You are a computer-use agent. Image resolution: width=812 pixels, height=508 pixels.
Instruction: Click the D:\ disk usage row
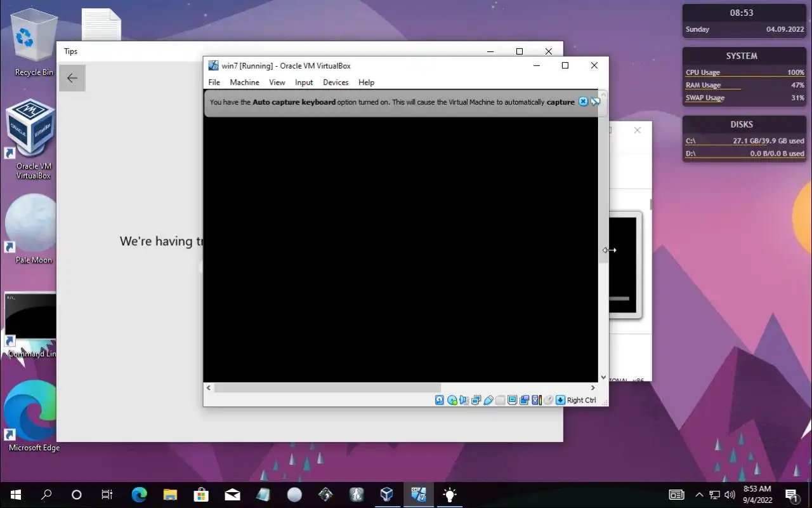tap(744, 154)
